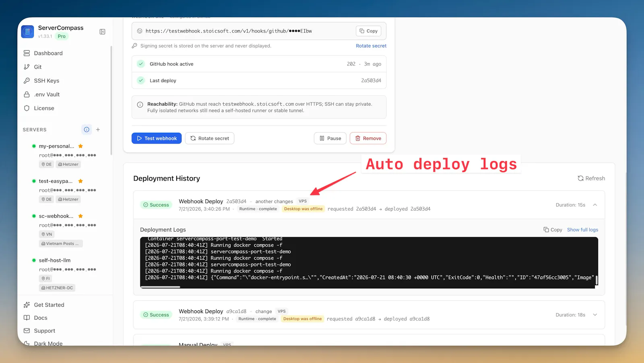Click the FI location tag
The image size is (644, 363).
(x=46, y=278)
